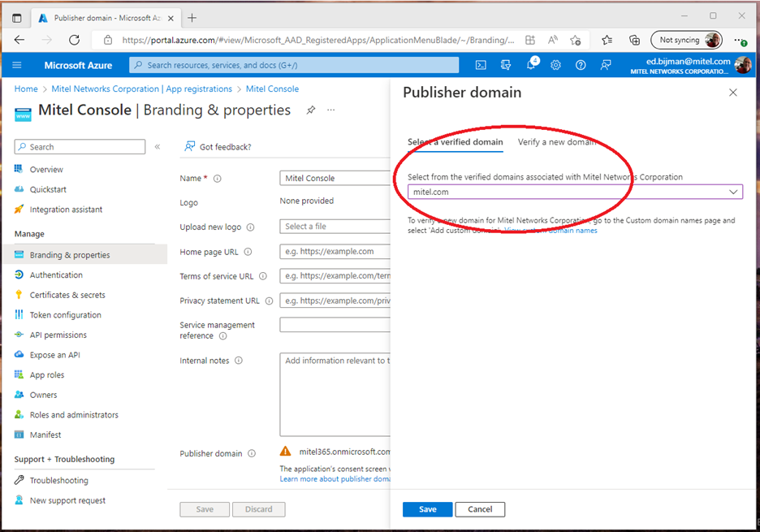The width and height of the screenshot is (760, 532).
Task: Click the Help question mark icon
Action: (x=581, y=65)
